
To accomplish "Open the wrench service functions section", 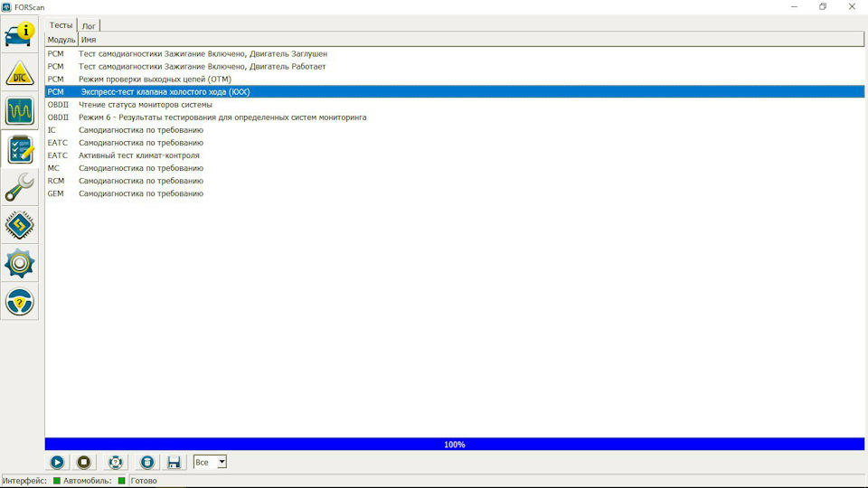I will pyautogui.click(x=19, y=187).
